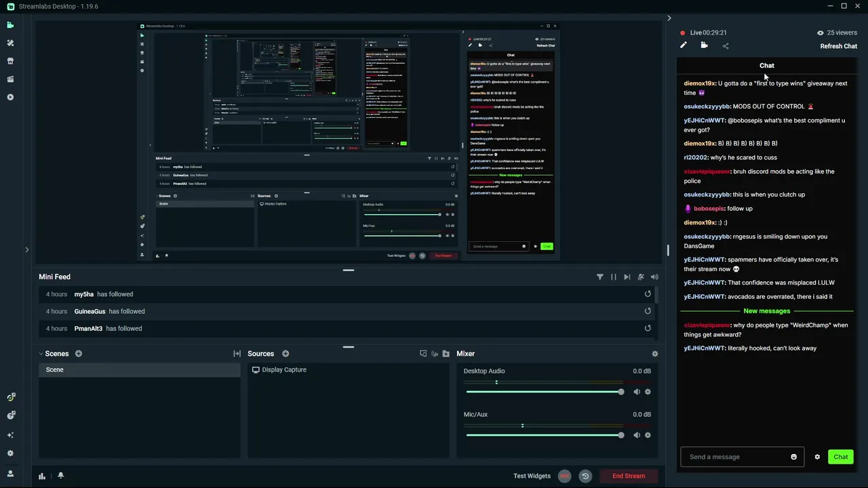The width and height of the screenshot is (868, 488).
Task: Add a new scene with plus icon
Action: 79,354
